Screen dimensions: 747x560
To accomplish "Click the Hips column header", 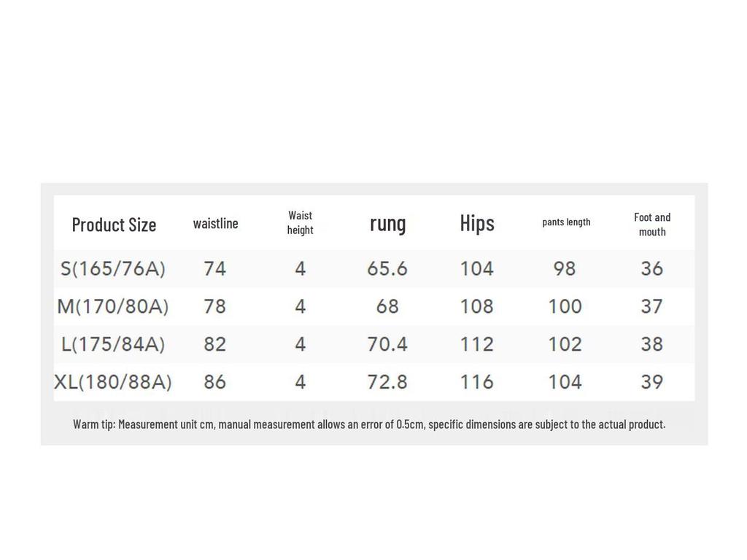I will pyautogui.click(x=477, y=223).
